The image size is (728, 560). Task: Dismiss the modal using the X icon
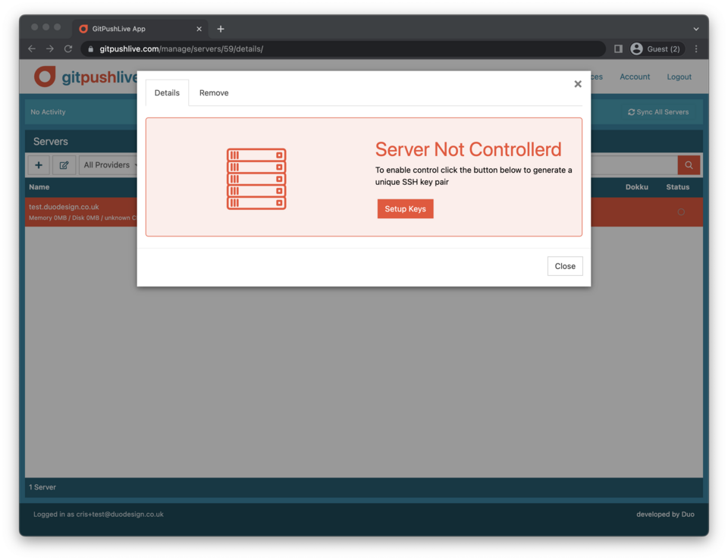[578, 84]
